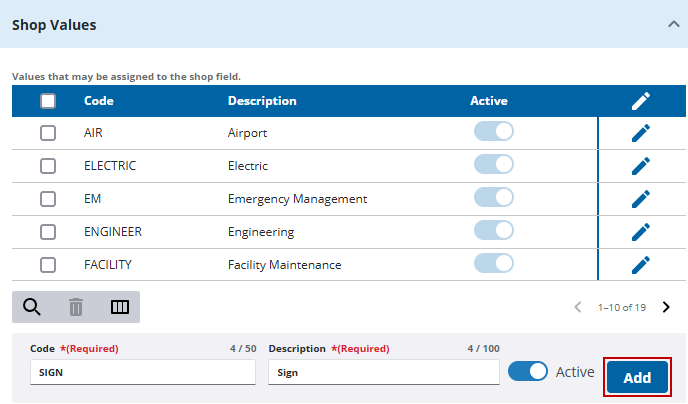Open edit for the ENGINEER row
This screenshot has width=688, height=404.
[641, 232]
